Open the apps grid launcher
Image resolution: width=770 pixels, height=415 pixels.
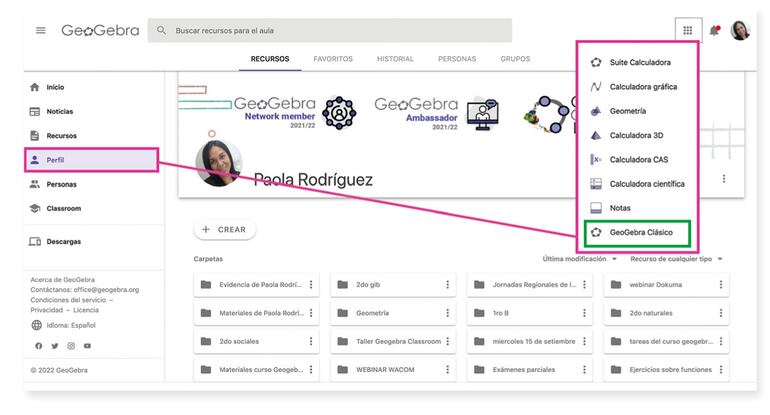click(x=688, y=30)
